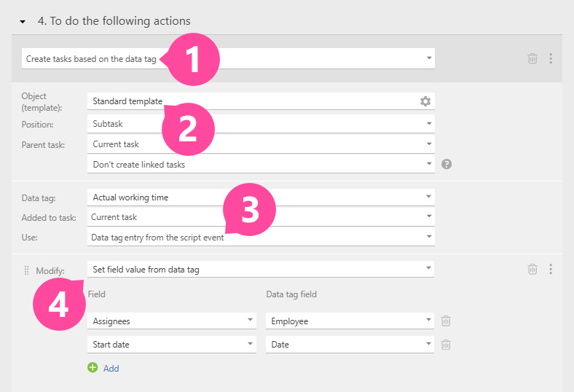
Task: Expand the 'Don't create linked tasks' dropdown
Action: [428, 165]
